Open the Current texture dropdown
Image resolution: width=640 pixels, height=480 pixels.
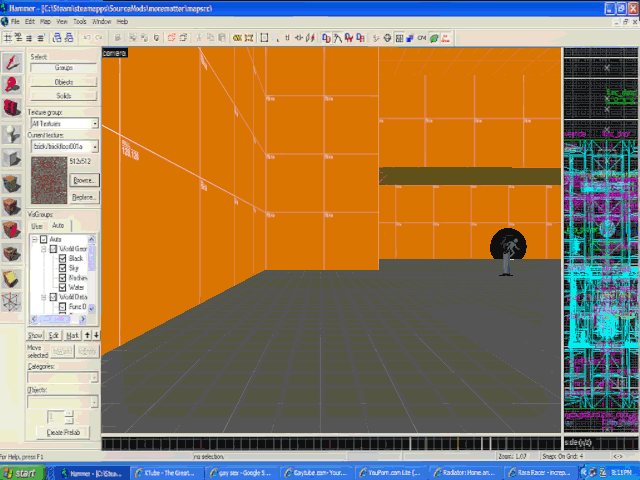coord(95,147)
